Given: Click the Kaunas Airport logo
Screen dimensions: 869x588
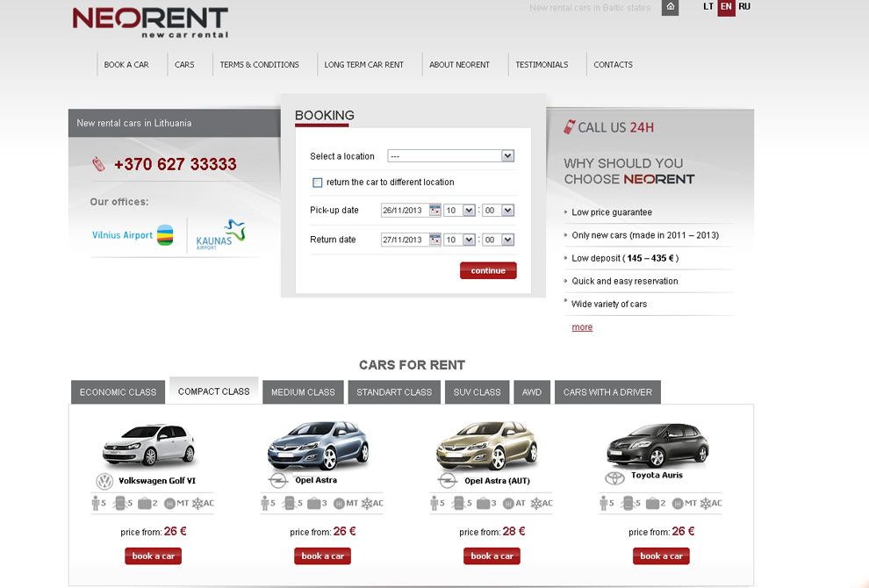Looking at the screenshot, I should tap(220, 235).
